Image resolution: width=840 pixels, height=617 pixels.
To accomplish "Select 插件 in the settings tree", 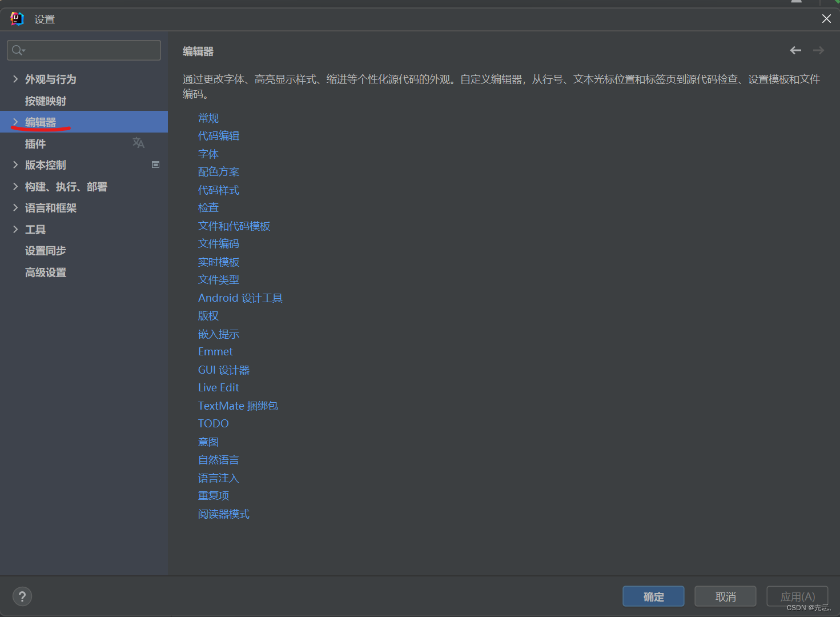I will 35,143.
